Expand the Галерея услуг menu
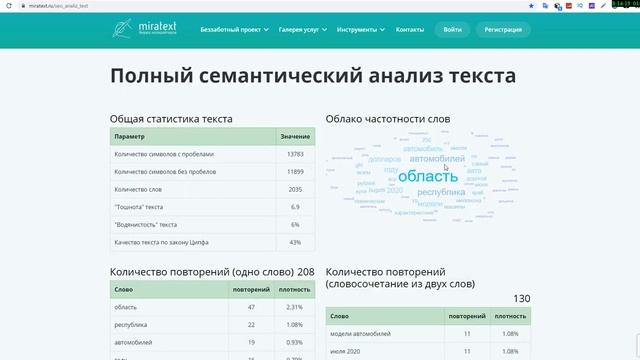The height and width of the screenshot is (360, 640). tap(302, 29)
